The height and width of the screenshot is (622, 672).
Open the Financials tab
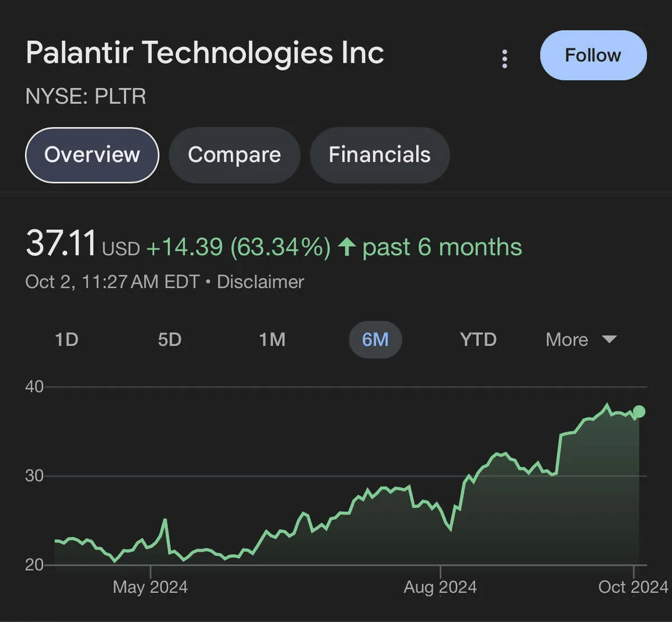[379, 155]
